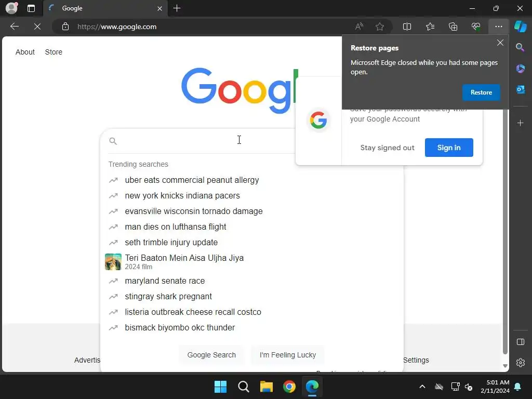The image size is (532, 399).
Task: Open the notification bell
Action: pyautogui.click(x=518, y=387)
